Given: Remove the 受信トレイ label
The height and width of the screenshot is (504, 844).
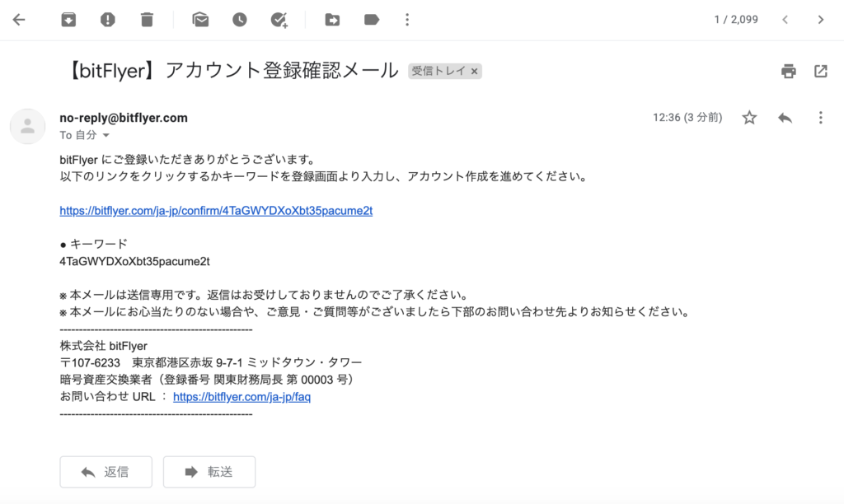Looking at the screenshot, I should click(474, 71).
